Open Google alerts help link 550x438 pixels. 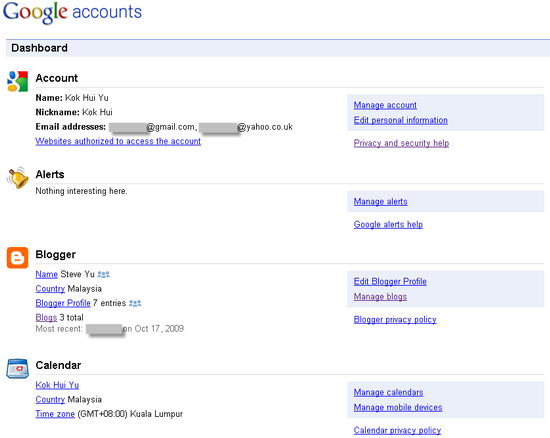coord(388,224)
